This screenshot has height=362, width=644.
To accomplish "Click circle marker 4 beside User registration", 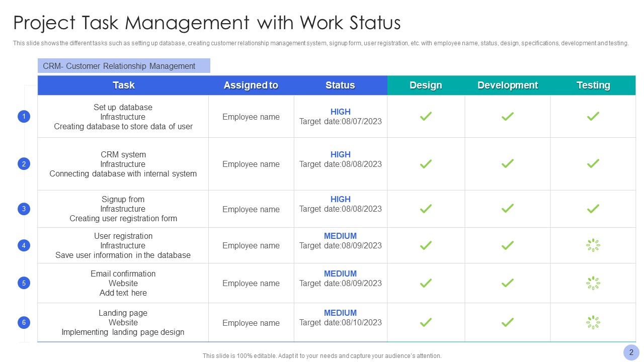I will click(x=24, y=245).
